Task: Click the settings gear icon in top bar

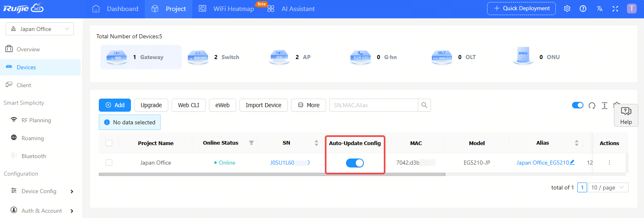Action: (x=567, y=9)
